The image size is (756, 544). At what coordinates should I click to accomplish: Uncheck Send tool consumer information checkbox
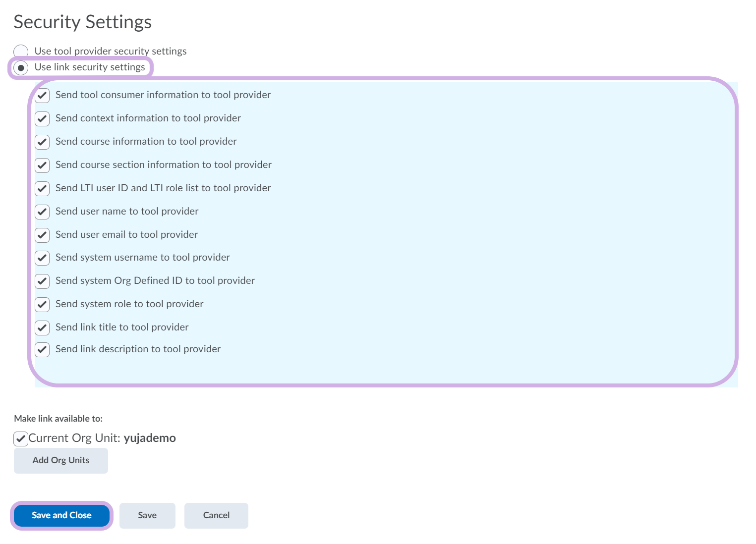[42, 95]
